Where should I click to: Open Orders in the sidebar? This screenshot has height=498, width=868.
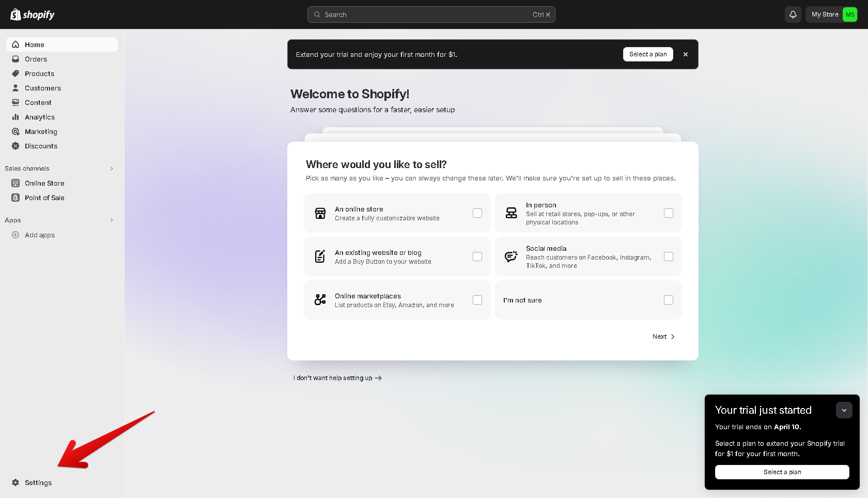click(62, 59)
